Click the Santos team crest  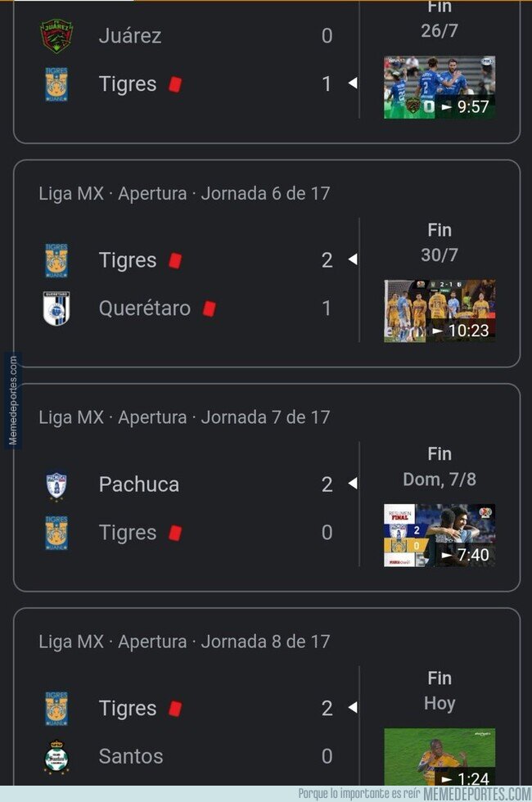(x=56, y=757)
